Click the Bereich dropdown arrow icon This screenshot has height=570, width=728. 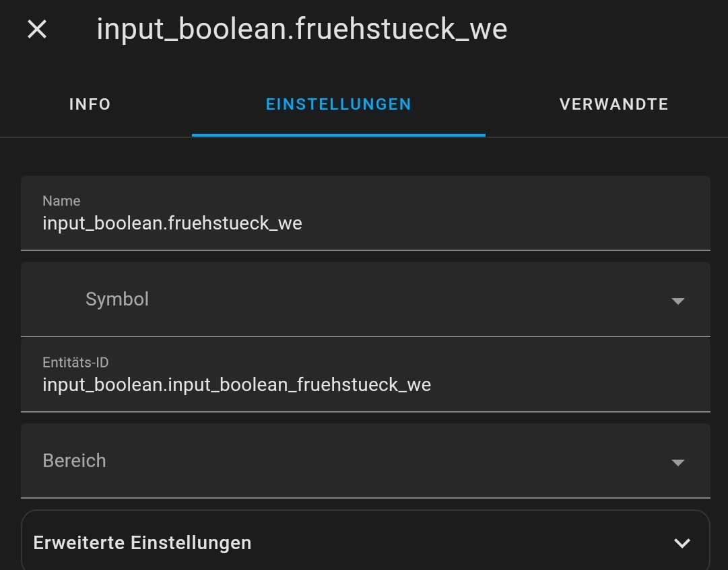point(677,462)
